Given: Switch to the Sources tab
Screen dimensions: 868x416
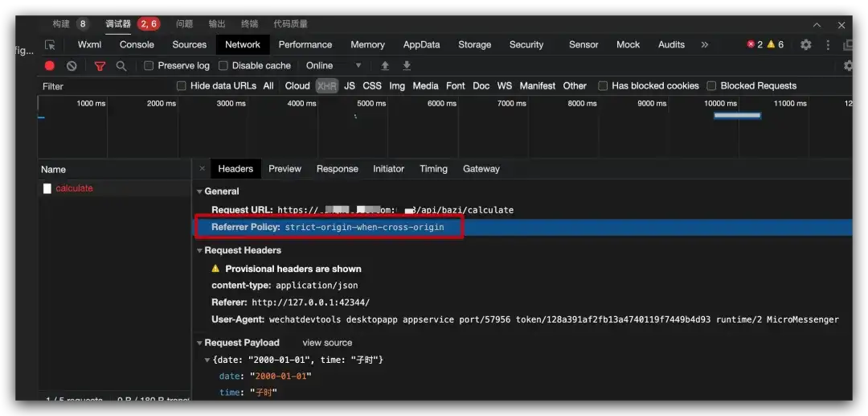Looking at the screenshot, I should pyautogui.click(x=190, y=45).
